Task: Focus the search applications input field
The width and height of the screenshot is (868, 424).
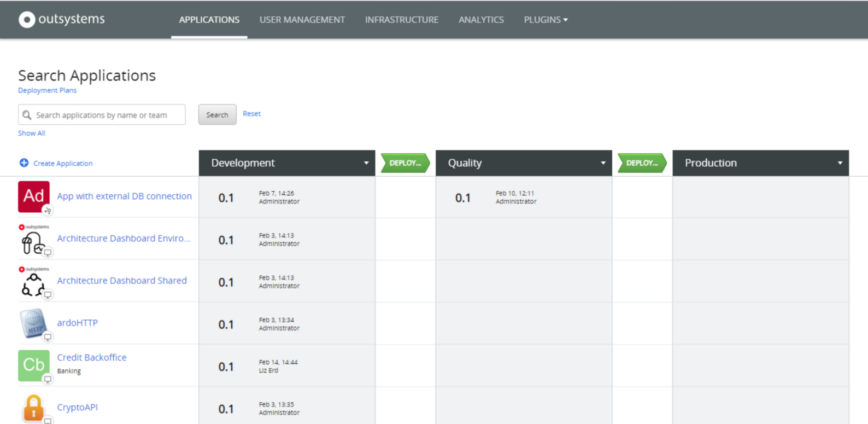Action: (x=102, y=115)
